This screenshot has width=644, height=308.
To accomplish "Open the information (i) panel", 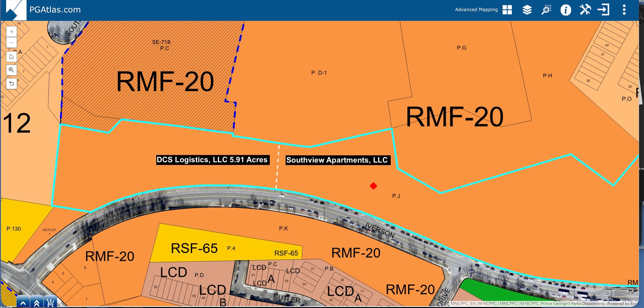I will tap(565, 10).
